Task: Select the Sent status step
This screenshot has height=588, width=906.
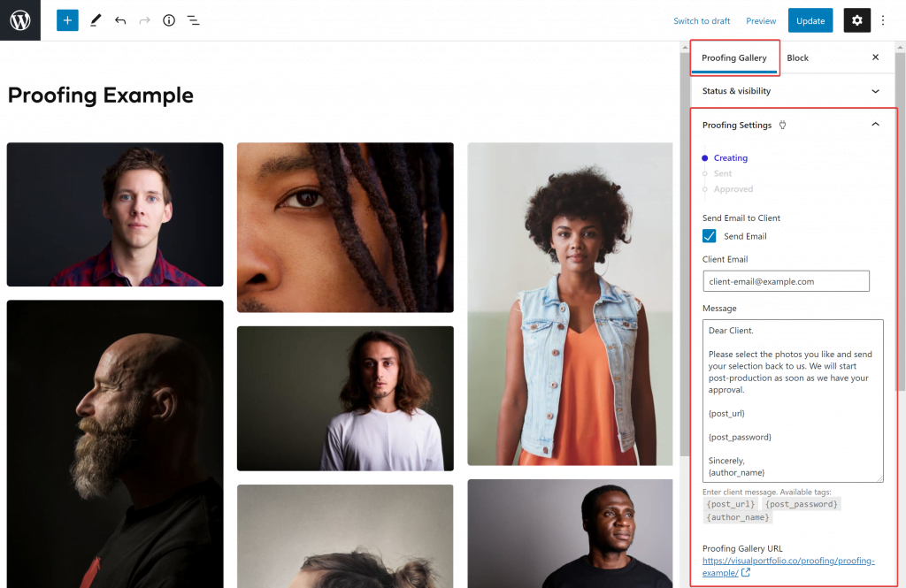Action: click(722, 173)
